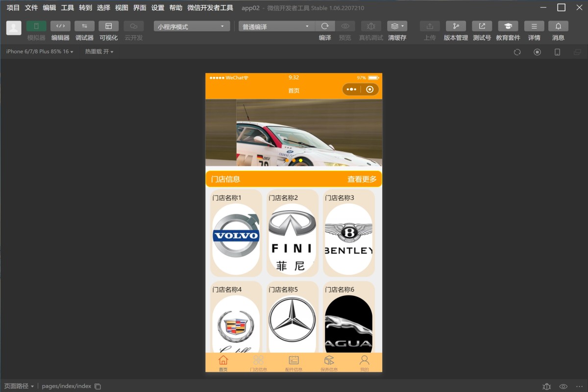Click the status bar eye icon
Viewport: 588px width, 392px height.
(563, 386)
